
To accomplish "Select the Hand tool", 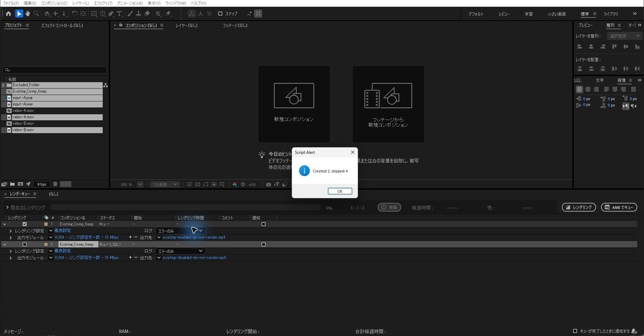I will click(28, 14).
